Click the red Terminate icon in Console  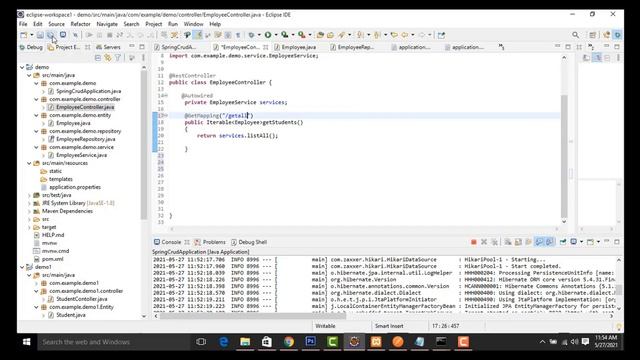point(473,242)
